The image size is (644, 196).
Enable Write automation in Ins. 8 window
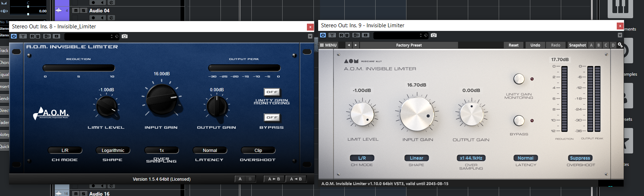click(x=38, y=36)
